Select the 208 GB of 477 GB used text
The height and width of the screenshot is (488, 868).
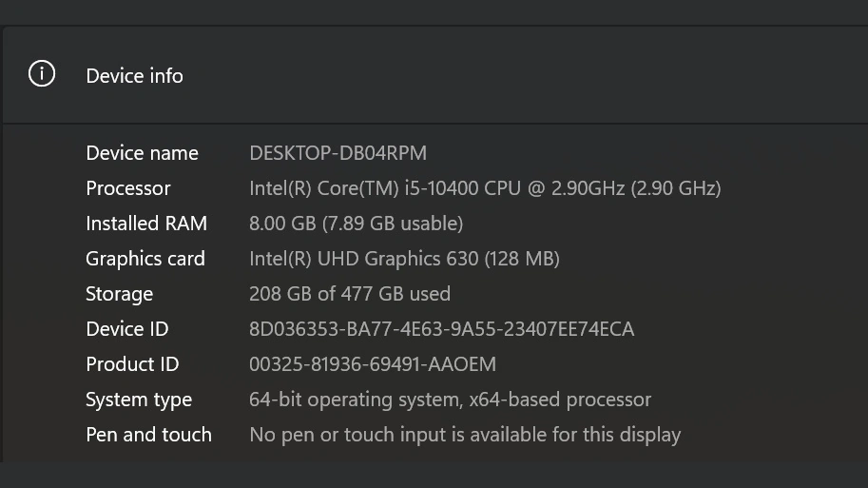tap(349, 294)
